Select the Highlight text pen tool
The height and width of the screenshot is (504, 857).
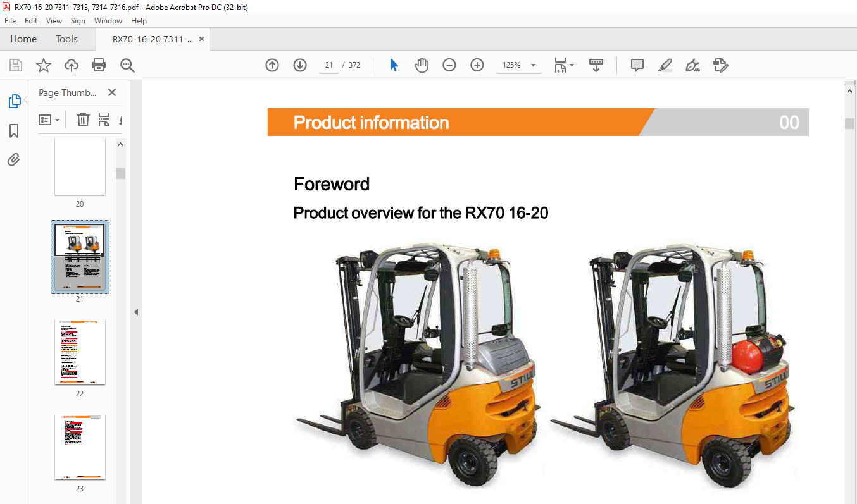pyautogui.click(x=665, y=65)
